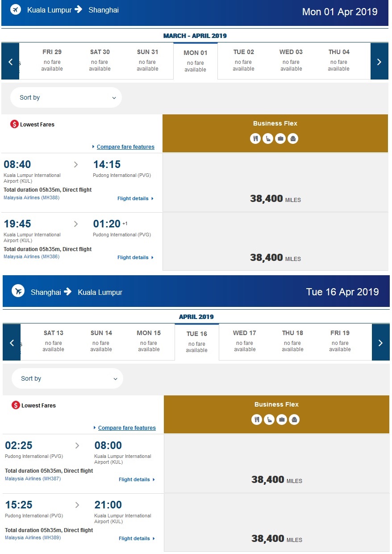Select the 38,400 miles fare for the 15:25 flight
Viewport: 392px width, 554px height.
pyautogui.click(x=276, y=539)
